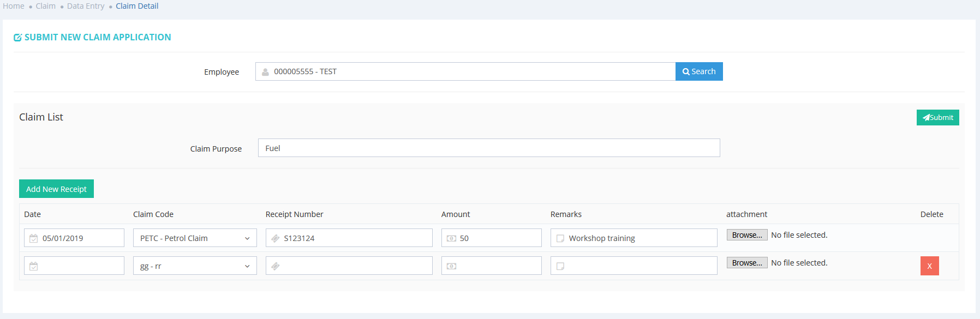Click tag icon in empty second receipt field

pyautogui.click(x=276, y=266)
